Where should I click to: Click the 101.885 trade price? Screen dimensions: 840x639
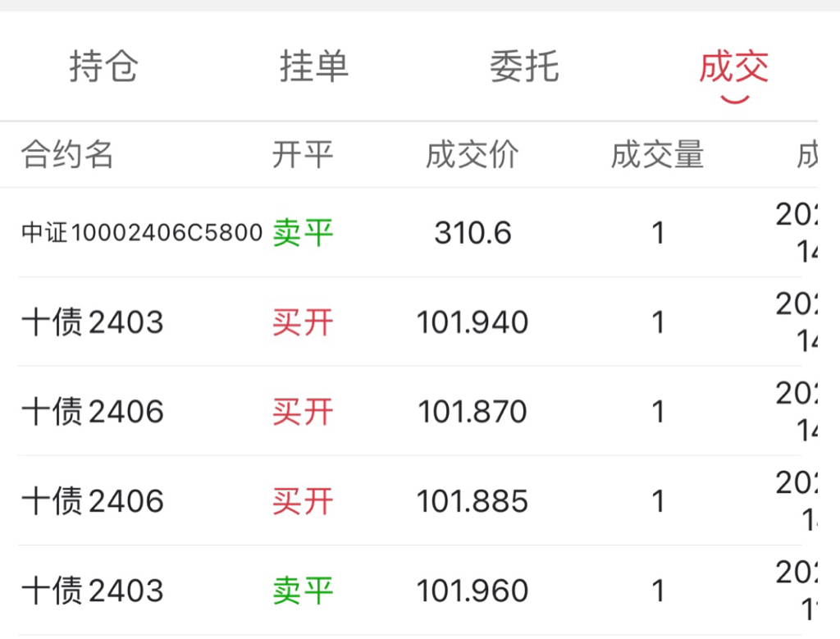pos(472,501)
